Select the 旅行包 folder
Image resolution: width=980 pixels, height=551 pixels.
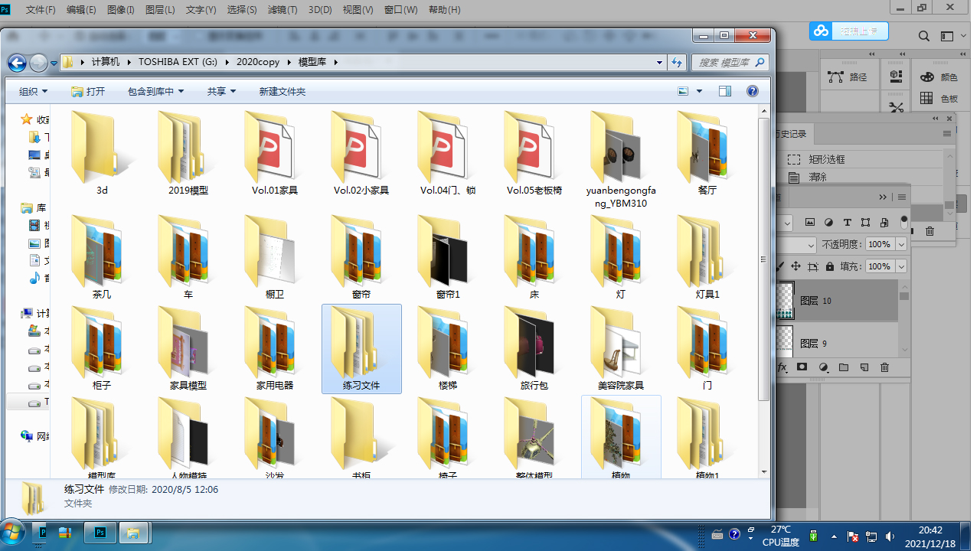534,349
